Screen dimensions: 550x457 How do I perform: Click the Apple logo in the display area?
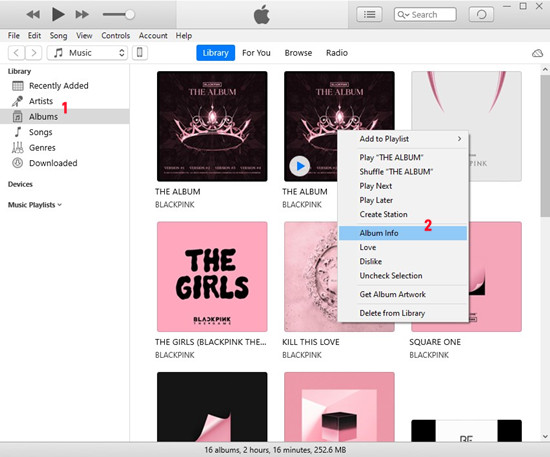(x=262, y=14)
